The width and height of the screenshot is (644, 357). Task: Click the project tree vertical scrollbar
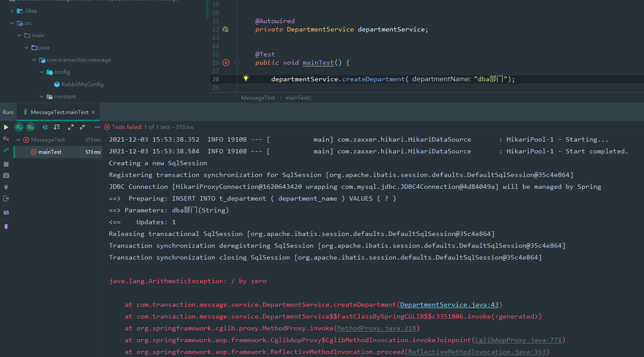click(206, 10)
